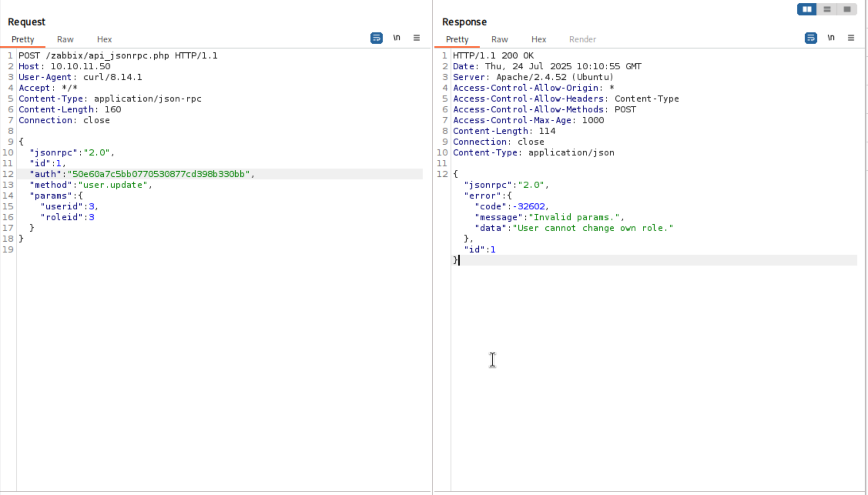Image resolution: width=868 pixels, height=495 pixels.
Task: Click the "userid":3 parameter
Action: (x=69, y=206)
